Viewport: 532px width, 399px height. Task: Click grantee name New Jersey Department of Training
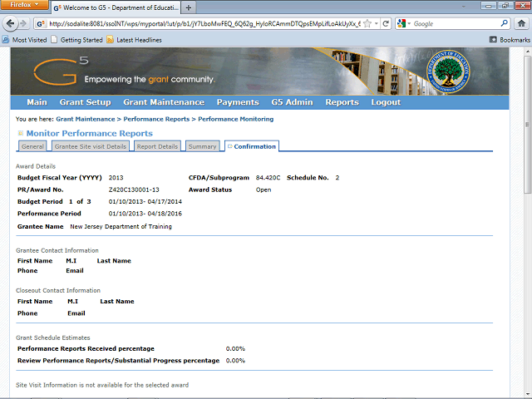point(121,227)
